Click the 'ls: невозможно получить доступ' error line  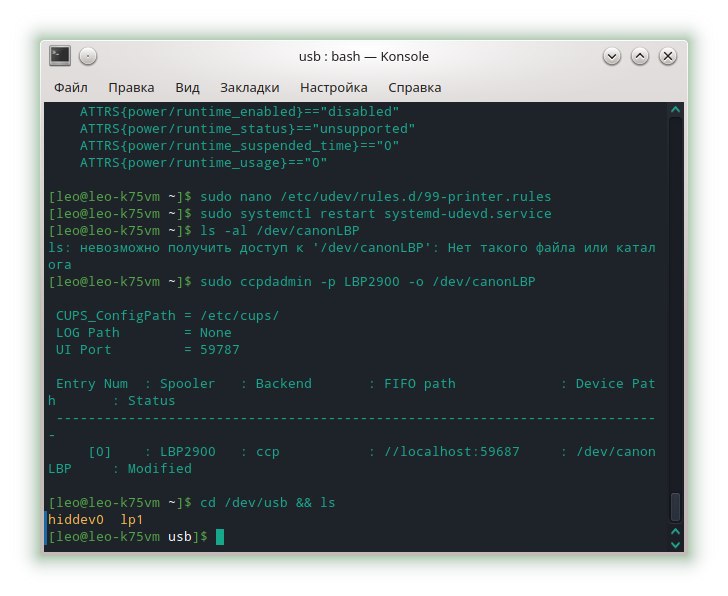point(352,256)
